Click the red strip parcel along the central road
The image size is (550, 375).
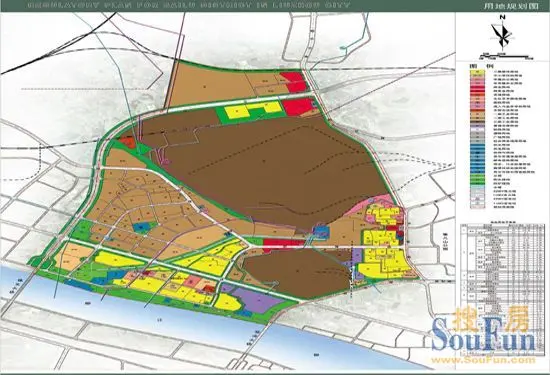[x=283, y=243]
